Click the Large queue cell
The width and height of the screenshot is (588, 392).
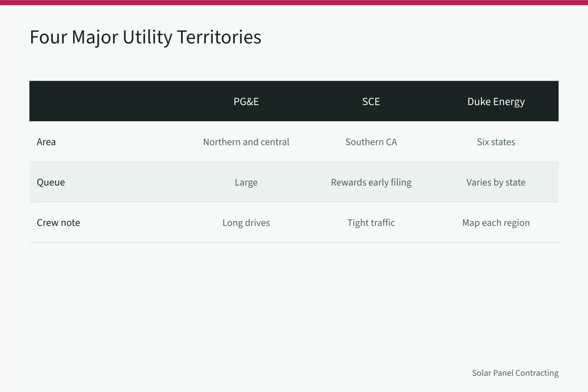coord(246,183)
